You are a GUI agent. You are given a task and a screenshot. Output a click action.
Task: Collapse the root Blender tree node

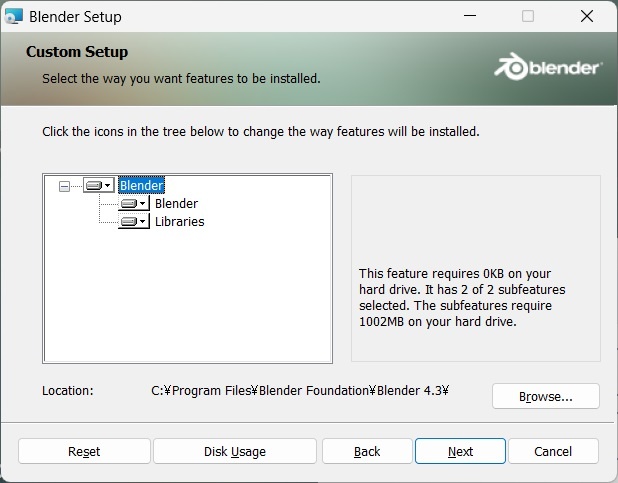click(64, 186)
